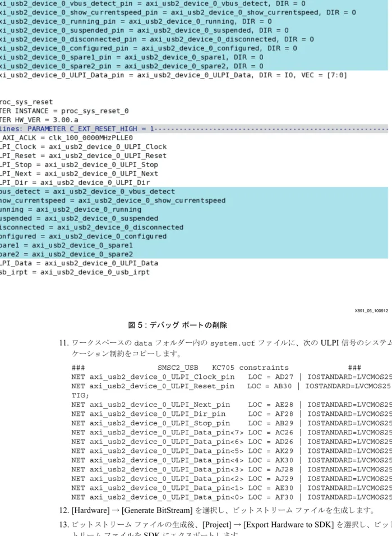Click step 12 about Generate BitStream
This screenshot has width=392, height=536.
pos(218,510)
